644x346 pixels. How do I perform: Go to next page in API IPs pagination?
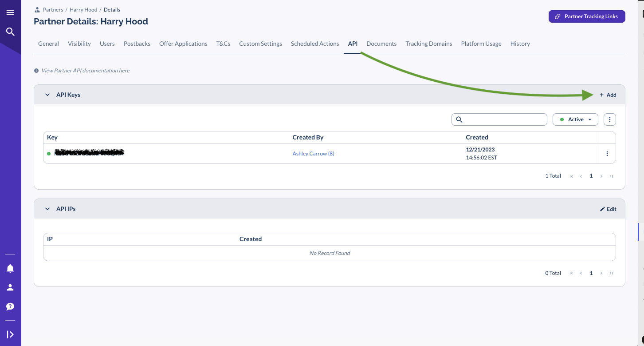coord(601,273)
